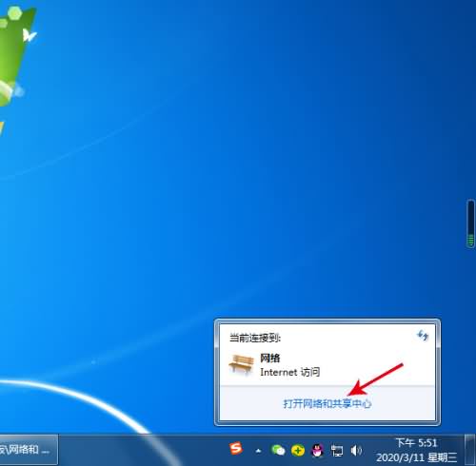This screenshot has height=466, width=476.
Task: Click the 当前连接到 header text
Action: pyautogui.click(x=255, y=338)
